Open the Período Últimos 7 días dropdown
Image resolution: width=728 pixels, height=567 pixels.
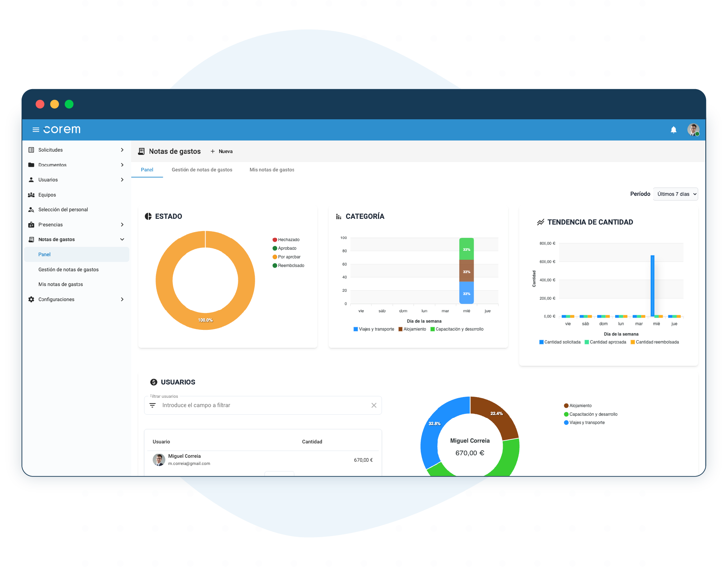click(675, 194)
